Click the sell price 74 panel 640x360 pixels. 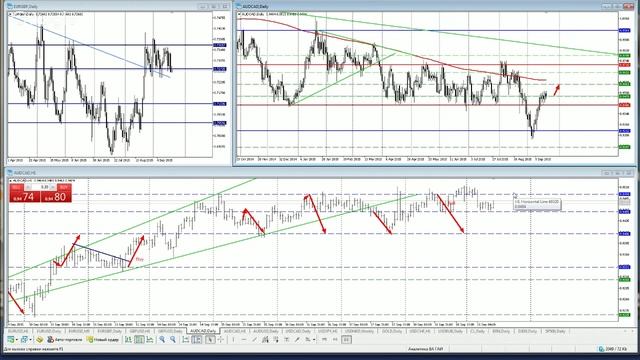[x=25, y=197]
